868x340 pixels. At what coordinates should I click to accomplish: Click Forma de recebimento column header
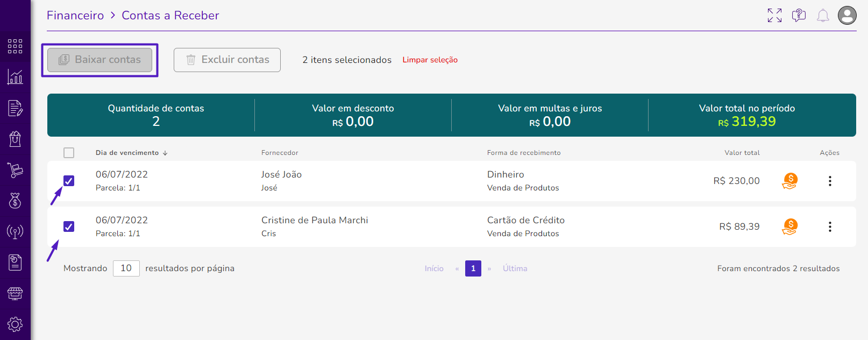(x=524, y=153)
